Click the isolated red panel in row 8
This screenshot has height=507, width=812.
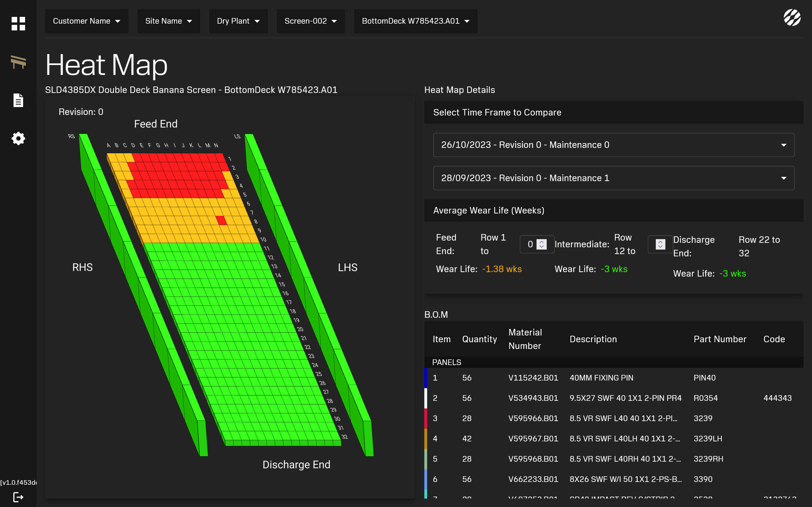coord(221,220)
